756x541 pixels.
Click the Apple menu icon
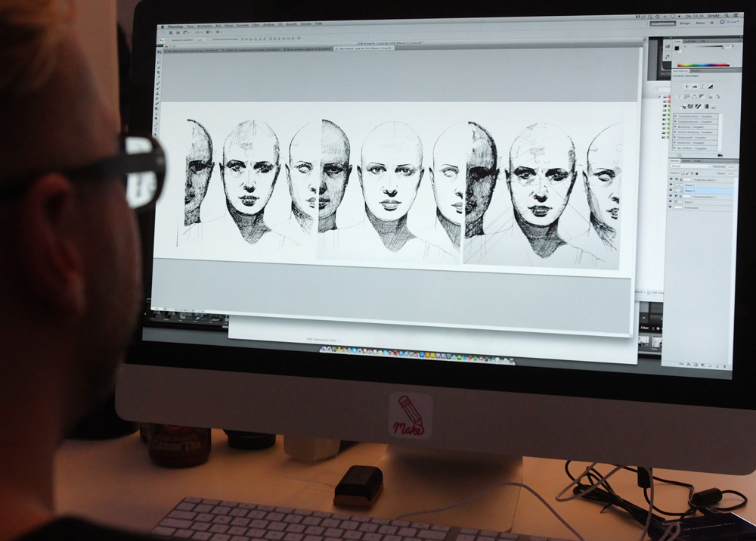pyautogui.click(x=161, y=25)
